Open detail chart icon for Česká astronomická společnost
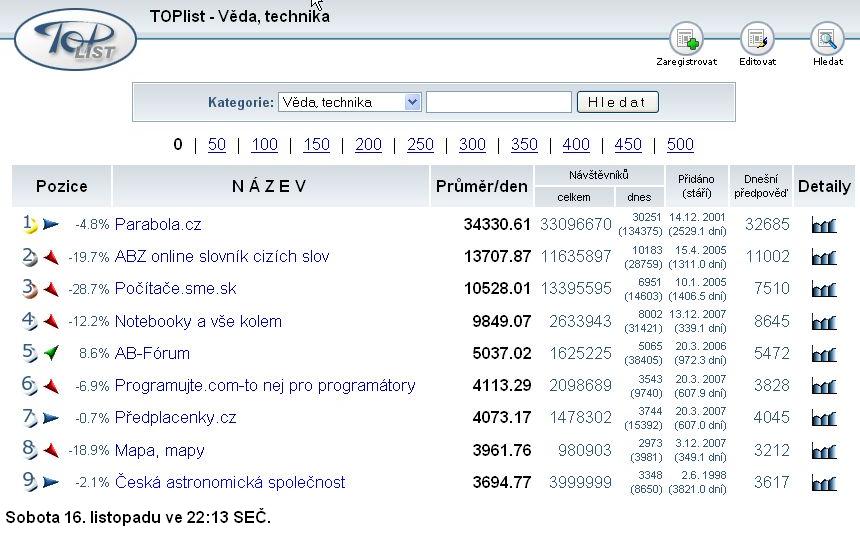 coord(824,483)
